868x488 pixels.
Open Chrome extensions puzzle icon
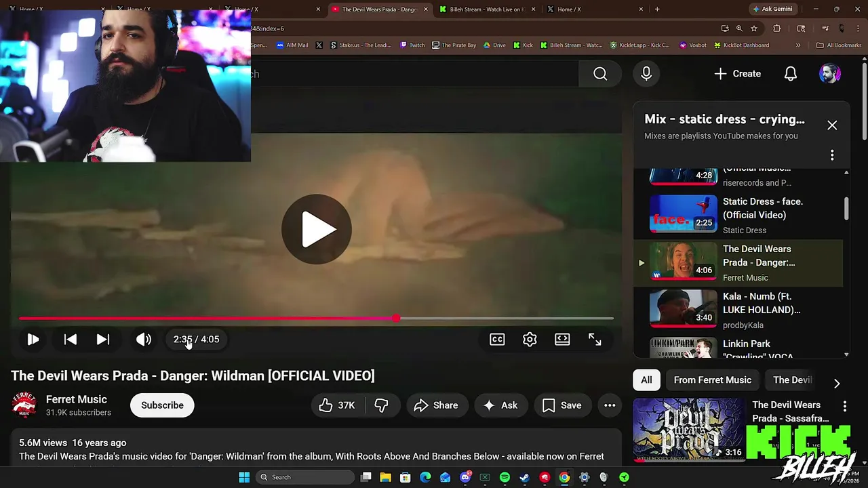coord(777,28)
